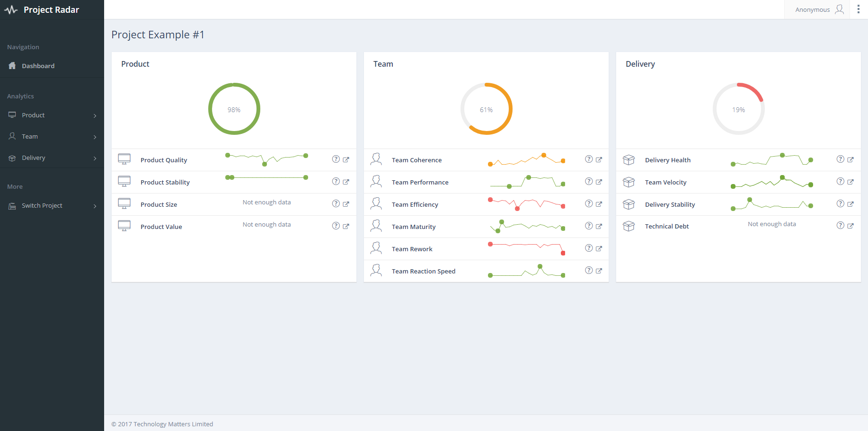The width and height of the screenshot is (868, 431).
Task: Click the Anonymous user name
Action: pos(813,9)
